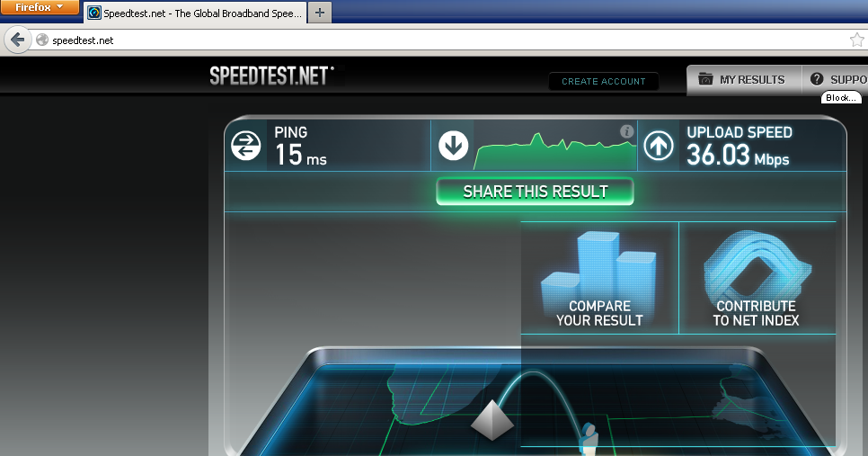Select the Speedtest.net browser tab
868x456 pixels.
point(194,13)
